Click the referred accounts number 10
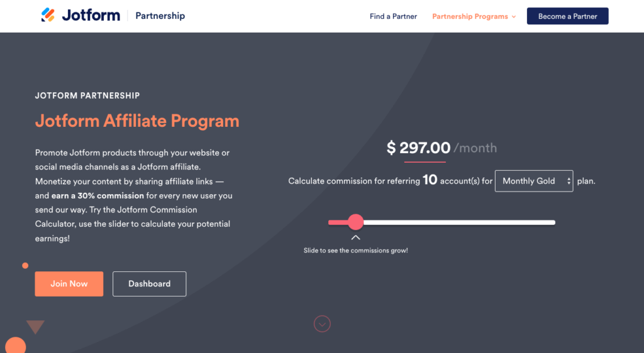644x353 pixels. [x=430, y=180]
